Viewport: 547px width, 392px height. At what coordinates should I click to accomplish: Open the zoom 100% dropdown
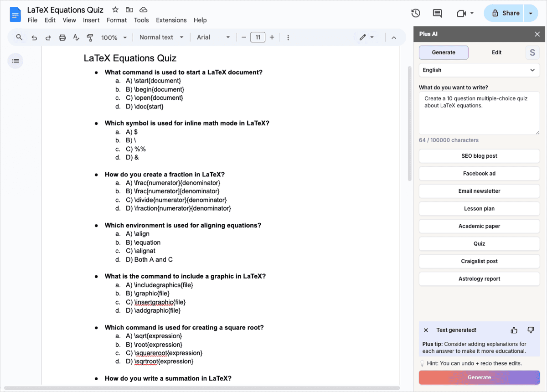click(x=113, y=37)
